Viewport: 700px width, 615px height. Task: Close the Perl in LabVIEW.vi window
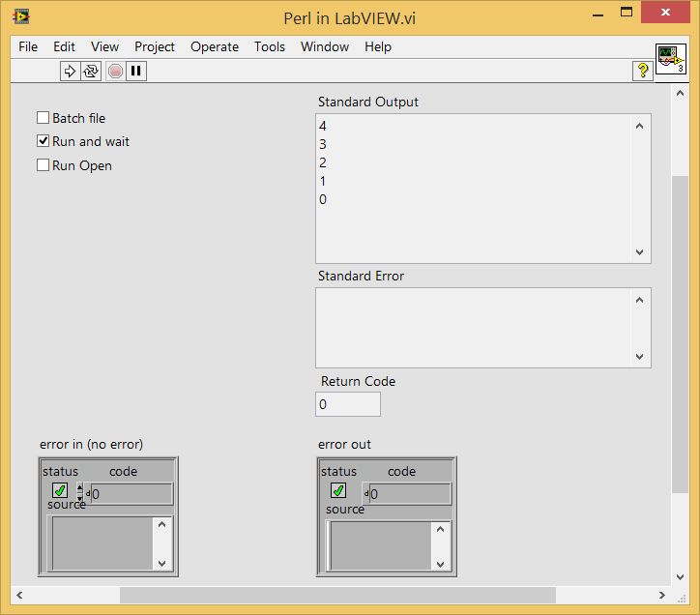(665, 12)
